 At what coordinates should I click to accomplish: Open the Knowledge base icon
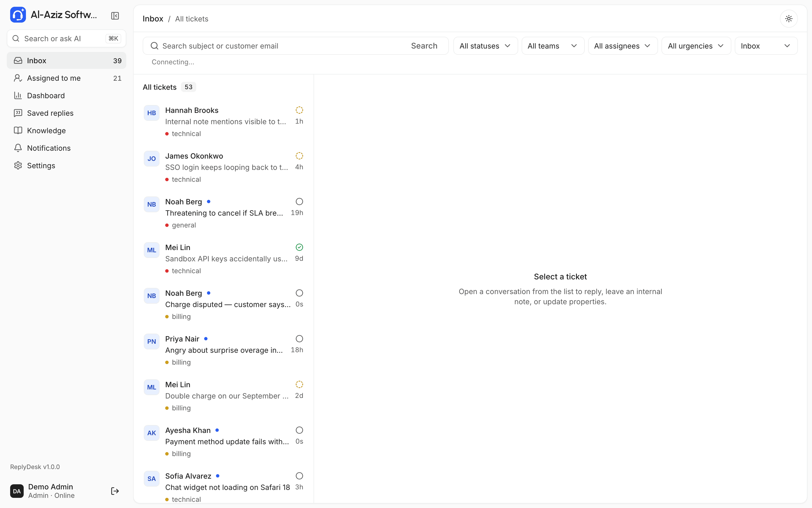(18, 130)
